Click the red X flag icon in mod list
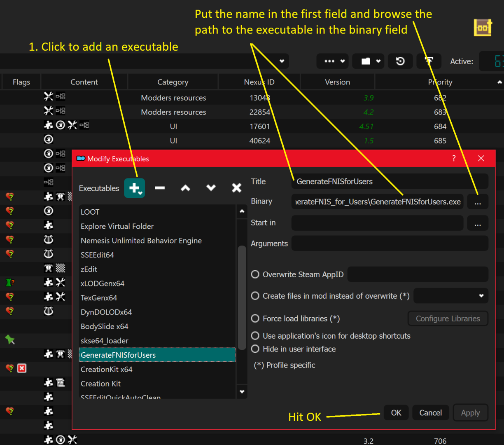This screenshot has height=445, width=504. click(22, 368)
